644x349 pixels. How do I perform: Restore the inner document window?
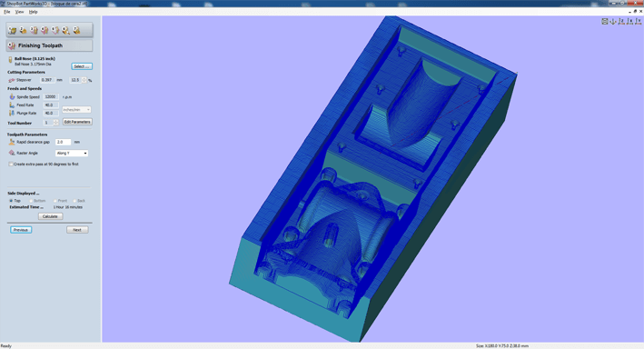636,12
